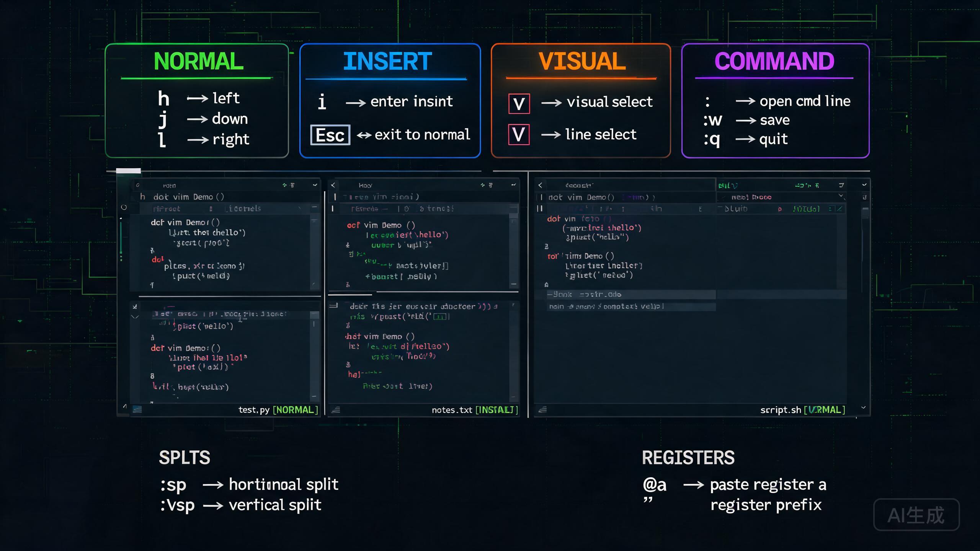Click the blue lines icon in the test.py status bar
Viewport: 980px width, 551px height.
[137, 409]
